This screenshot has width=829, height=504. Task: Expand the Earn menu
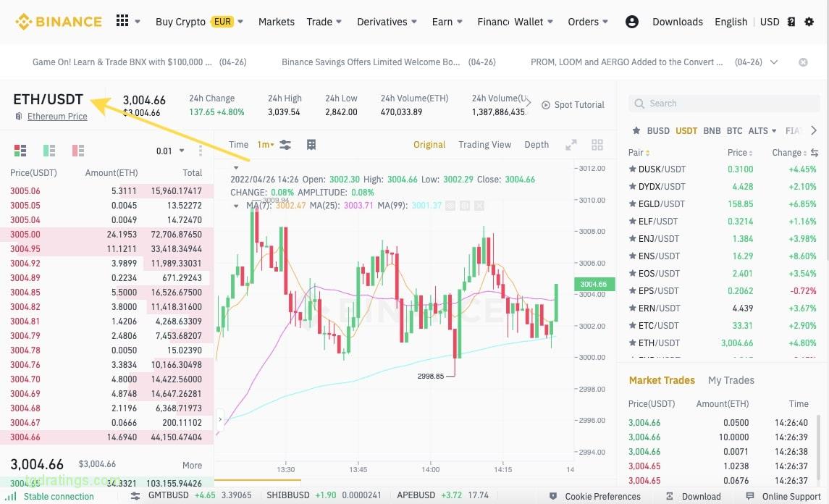[x=447, y=22]
